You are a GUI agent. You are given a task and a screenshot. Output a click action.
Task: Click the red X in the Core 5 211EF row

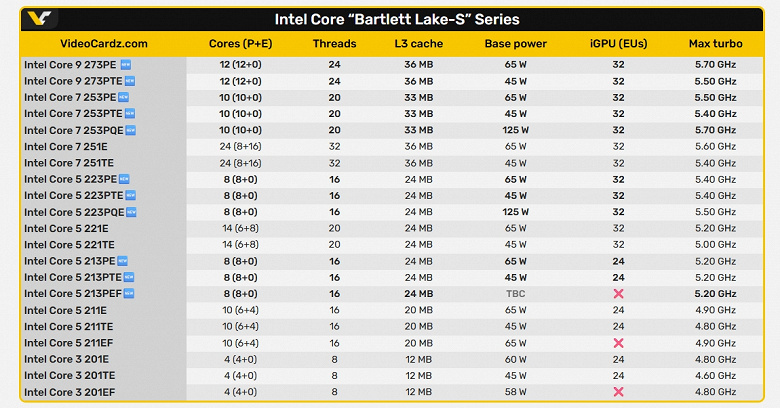(618, 343)
